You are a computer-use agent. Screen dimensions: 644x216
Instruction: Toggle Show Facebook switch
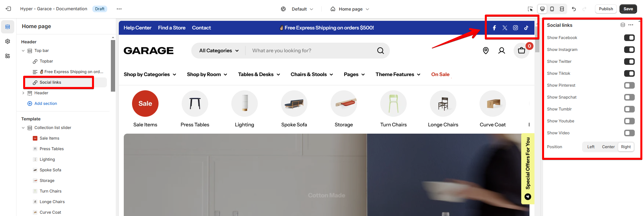pyautogui.click(x=629, y=38)
